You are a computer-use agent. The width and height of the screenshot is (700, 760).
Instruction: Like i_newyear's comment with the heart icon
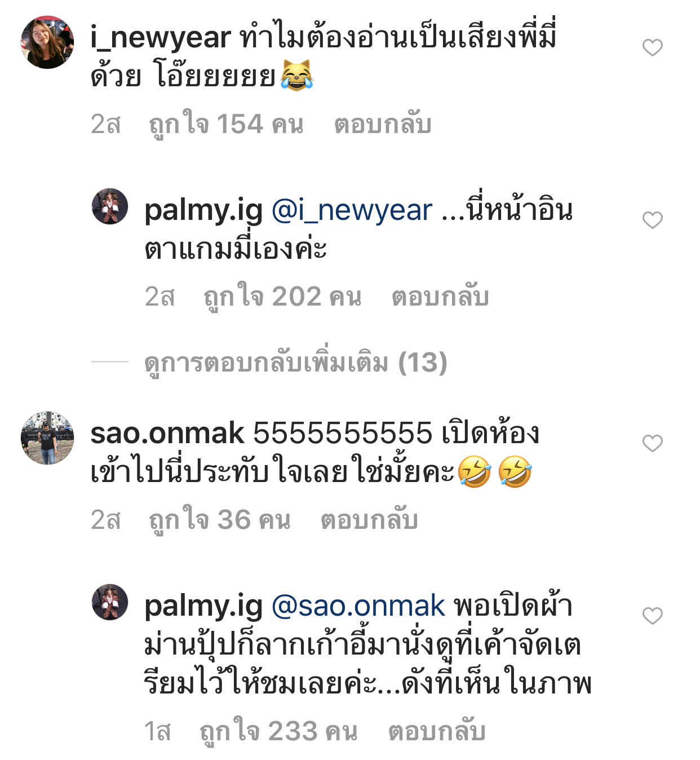(x=652, y=48)
